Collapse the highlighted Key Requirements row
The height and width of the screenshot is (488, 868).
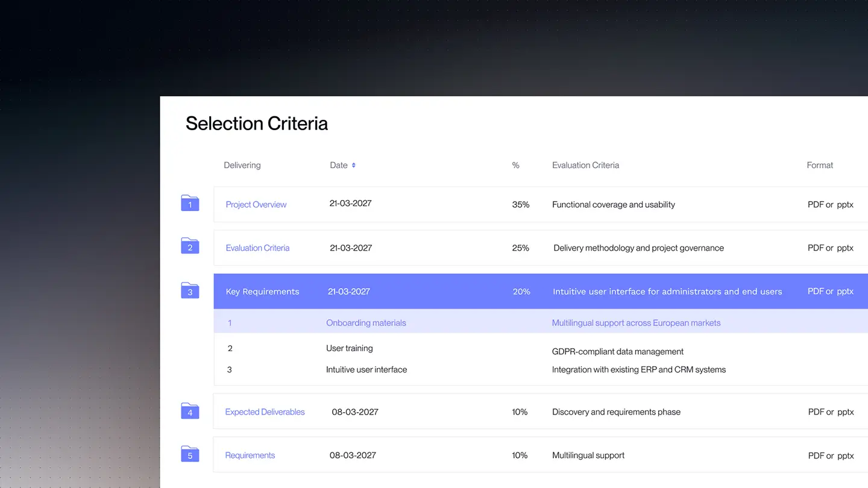tap(541, 292)
